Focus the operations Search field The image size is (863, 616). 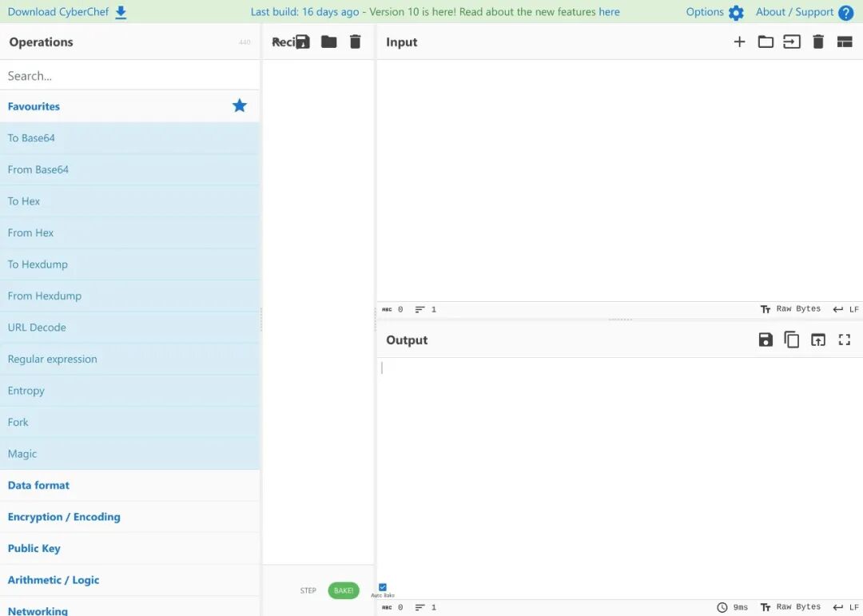click(130, 75)
